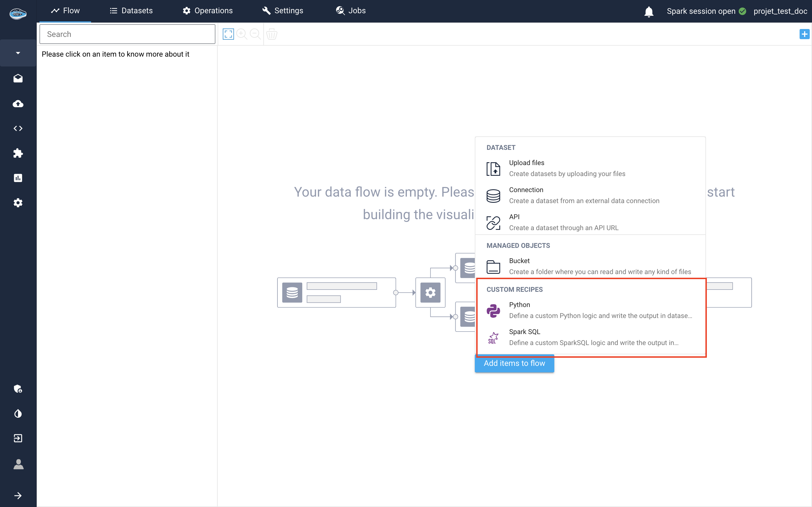Click the zoom out magnifier icon
The width and height of the screenshot is (812, 507).
pos(255,34)
